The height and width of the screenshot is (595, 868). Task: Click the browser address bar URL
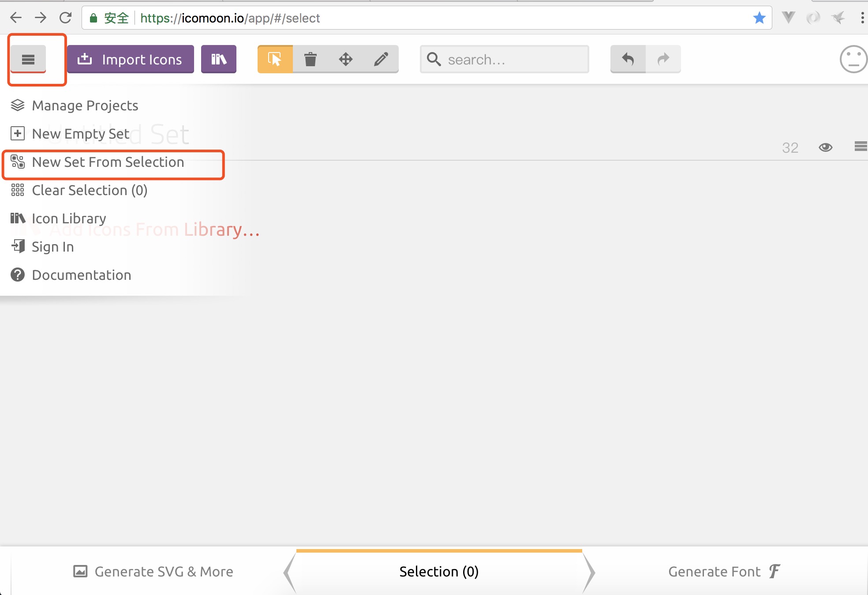point(230,18)
